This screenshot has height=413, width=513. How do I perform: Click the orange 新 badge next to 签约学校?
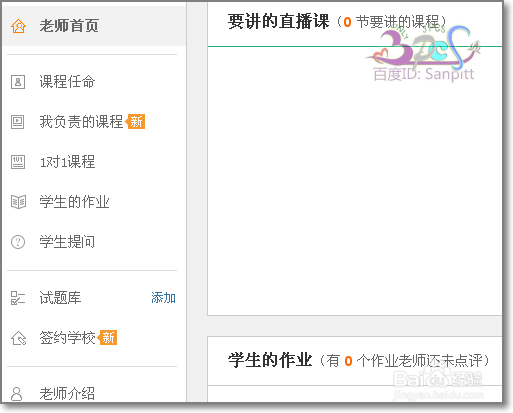[107, 338]
